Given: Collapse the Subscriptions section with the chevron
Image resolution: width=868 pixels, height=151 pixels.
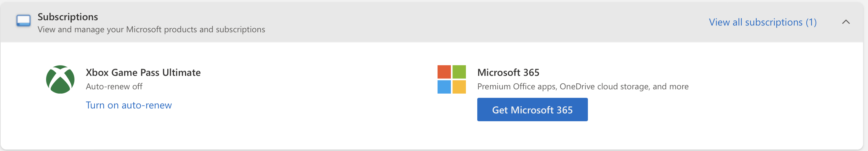Looking at the screenshot, I should coord(846,22).
